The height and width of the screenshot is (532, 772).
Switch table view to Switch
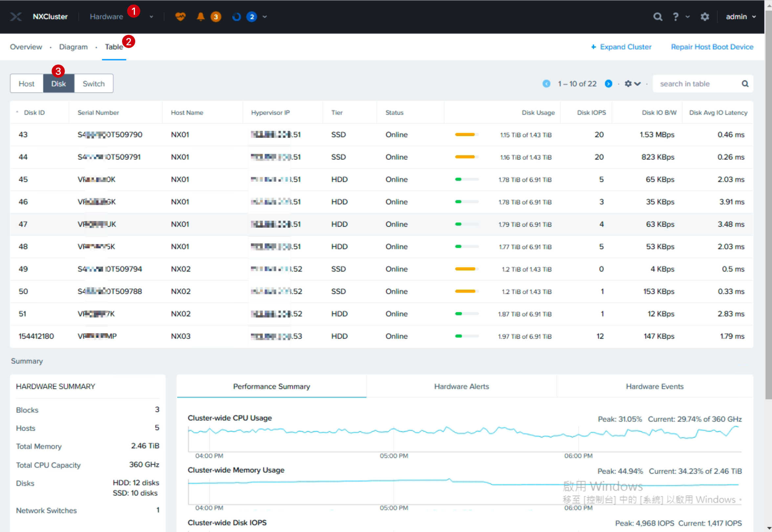point(94,84)
